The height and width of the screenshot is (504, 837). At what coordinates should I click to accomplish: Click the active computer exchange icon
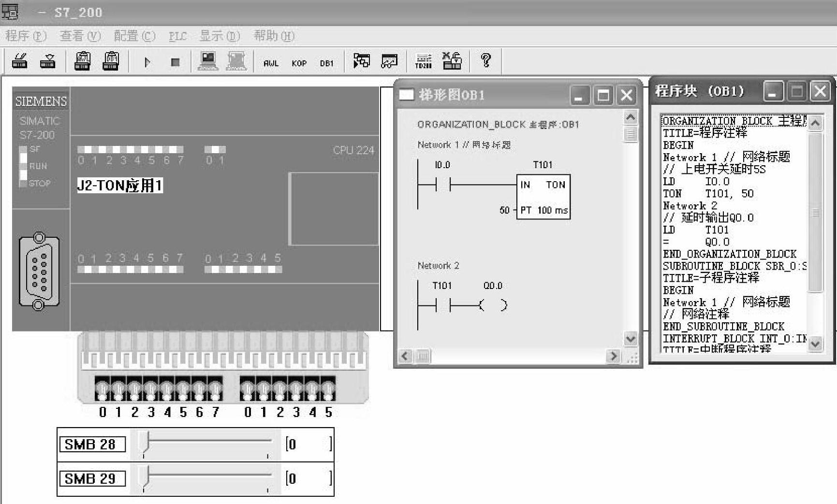click(x=208, y=61)
